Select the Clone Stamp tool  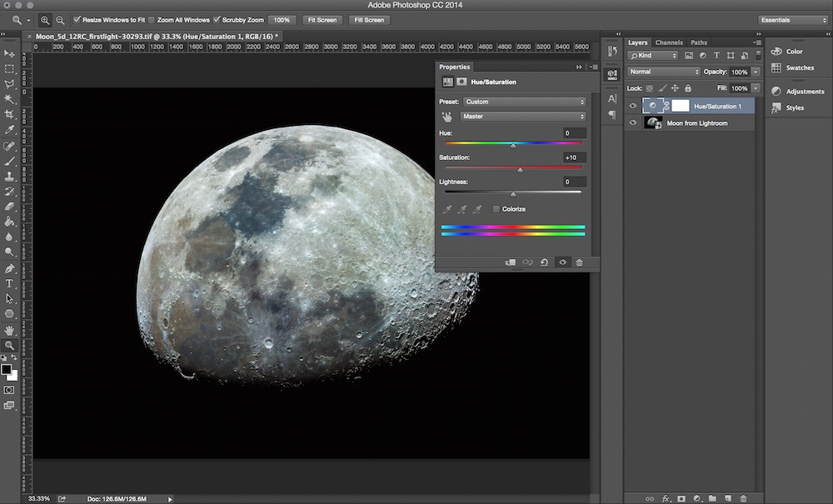click(9, 177)
